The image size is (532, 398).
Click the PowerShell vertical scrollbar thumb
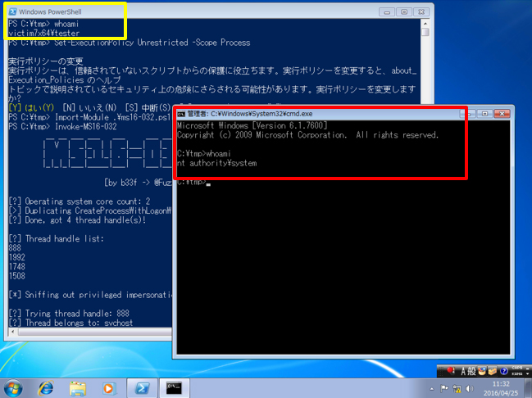425,32
